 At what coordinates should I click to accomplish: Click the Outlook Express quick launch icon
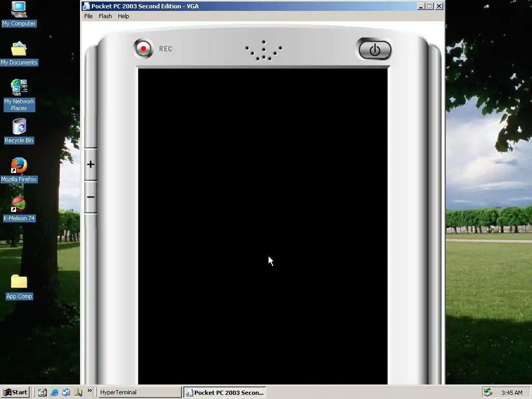click(x=66, y=392)
